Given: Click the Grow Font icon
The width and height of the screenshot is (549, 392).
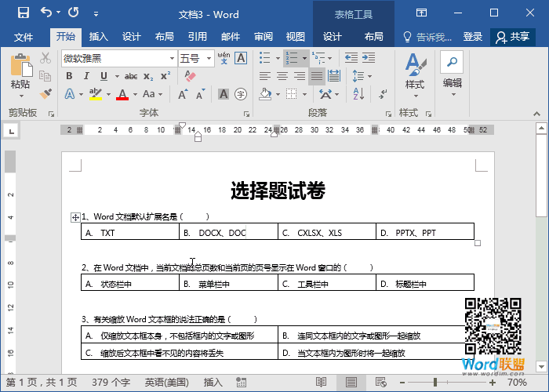Looking at the screenshot, I should click(x=183, y=95).
